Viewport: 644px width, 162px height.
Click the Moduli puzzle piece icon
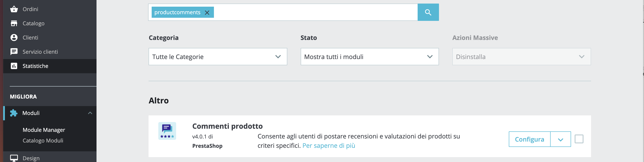point(14,113)
